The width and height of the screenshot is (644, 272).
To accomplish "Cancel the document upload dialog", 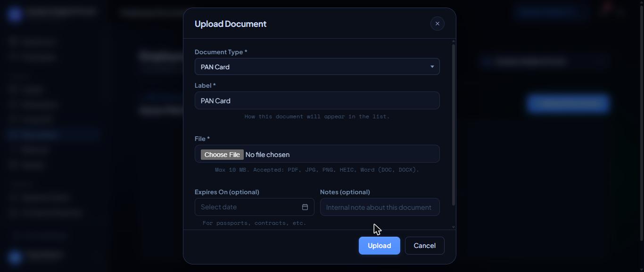I will click(425, 246).
